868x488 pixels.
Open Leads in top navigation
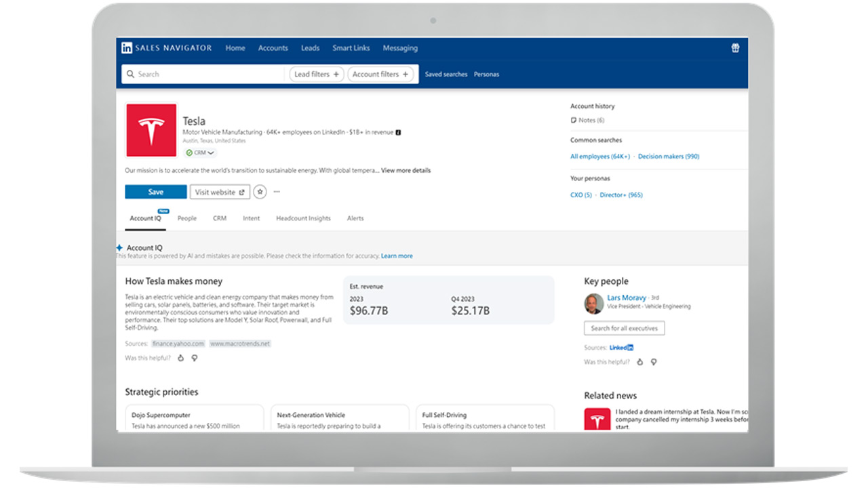[310, 48]
